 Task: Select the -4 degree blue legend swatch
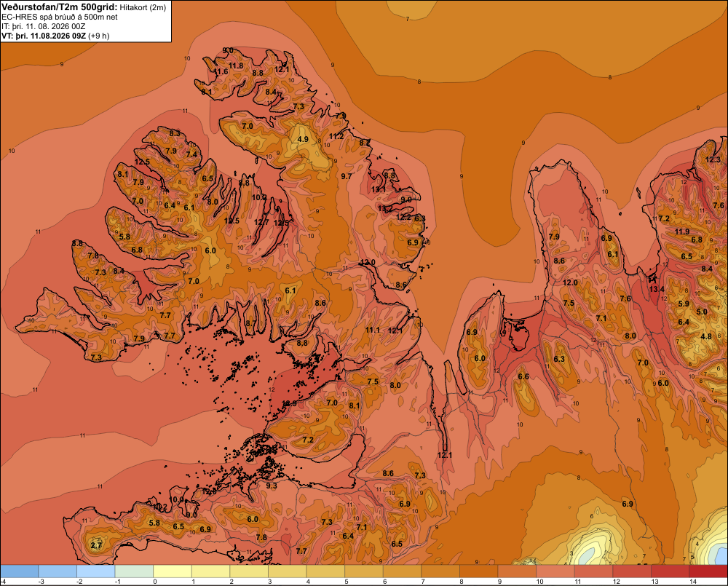coord(20,571)
